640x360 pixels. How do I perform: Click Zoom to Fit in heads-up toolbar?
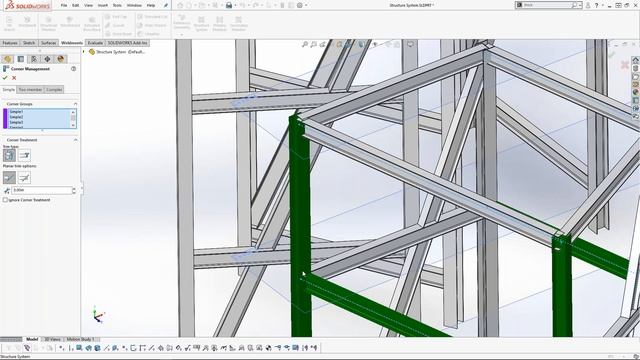[x=305, y=44]
